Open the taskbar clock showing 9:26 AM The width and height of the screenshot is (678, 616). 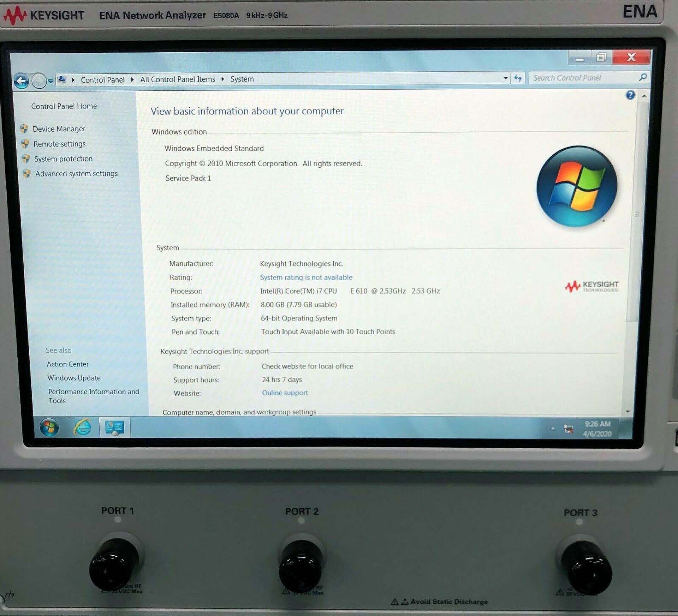(597, 429)
